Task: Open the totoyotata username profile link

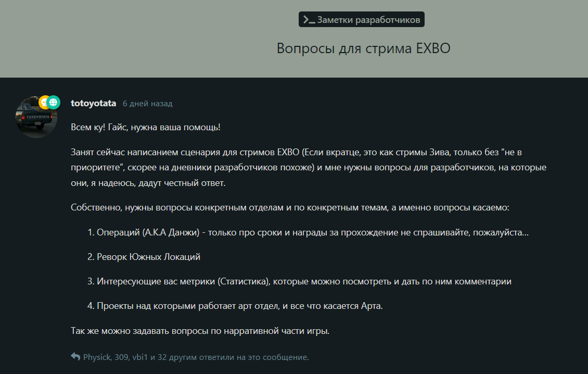Action: [x=93, y=103]
